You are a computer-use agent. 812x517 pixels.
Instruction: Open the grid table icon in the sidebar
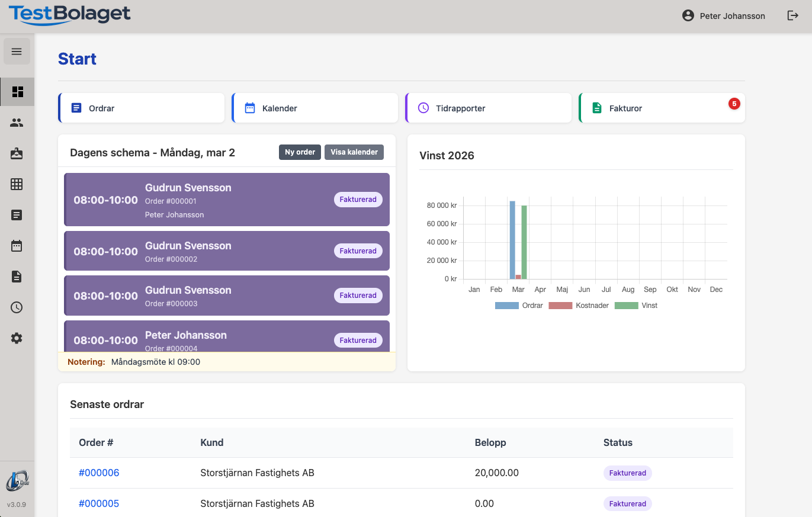coord(17,184)
